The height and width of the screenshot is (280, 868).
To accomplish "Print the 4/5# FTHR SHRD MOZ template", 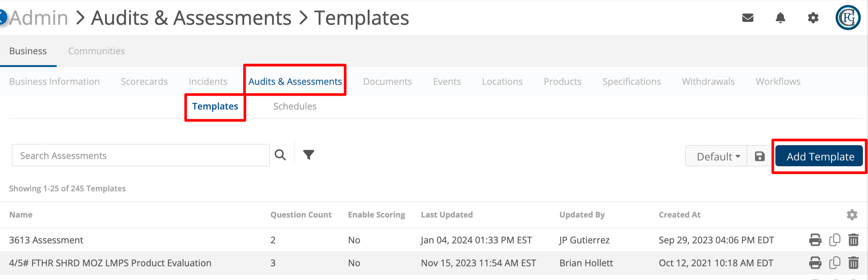I will point(815,263).
